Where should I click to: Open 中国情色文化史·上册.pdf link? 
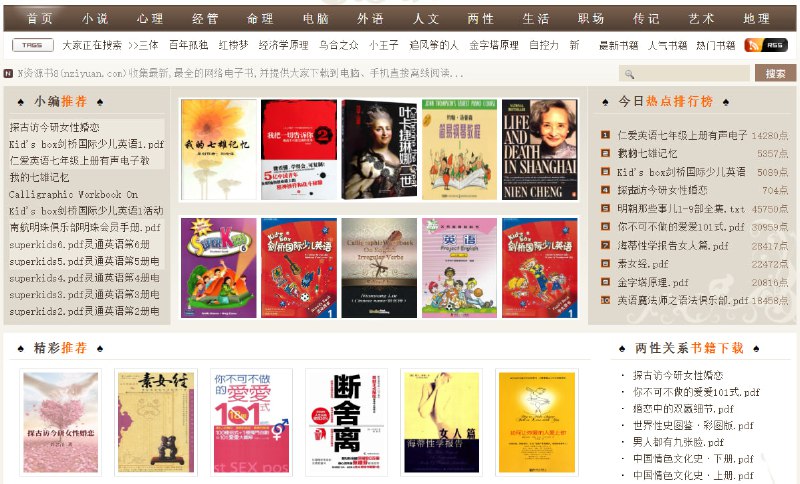coord(693,475)
